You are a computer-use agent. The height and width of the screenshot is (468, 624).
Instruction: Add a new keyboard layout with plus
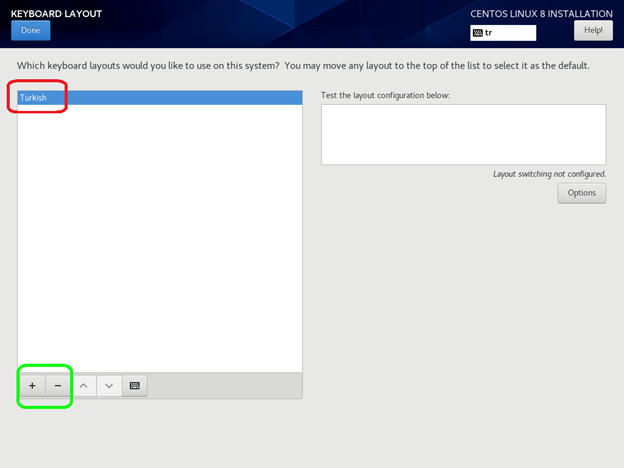pos(32,386)
